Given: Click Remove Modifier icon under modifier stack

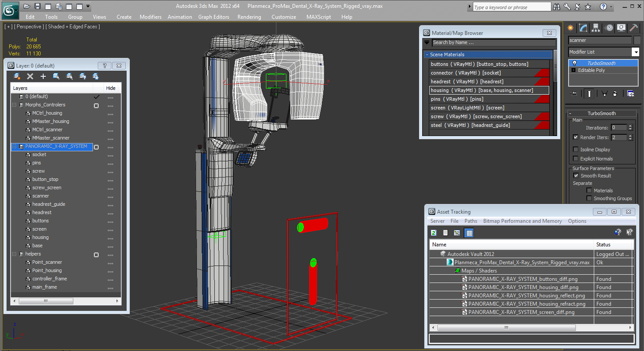Looking at the screenshot, I should [615, 93].
